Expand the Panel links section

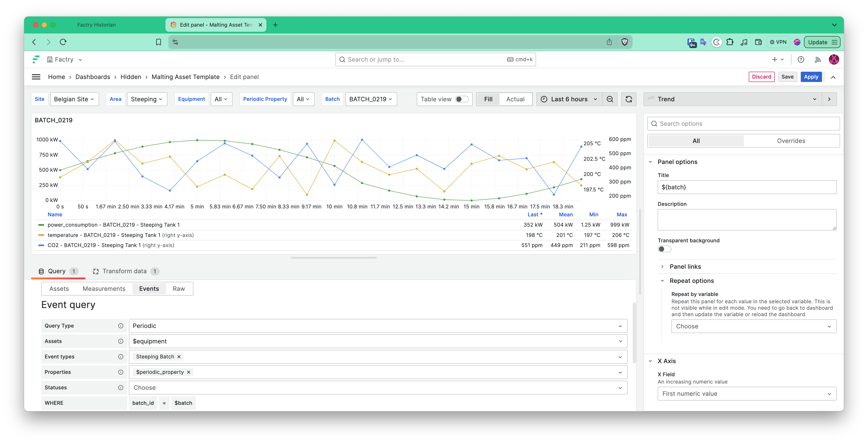coord(685,266)
